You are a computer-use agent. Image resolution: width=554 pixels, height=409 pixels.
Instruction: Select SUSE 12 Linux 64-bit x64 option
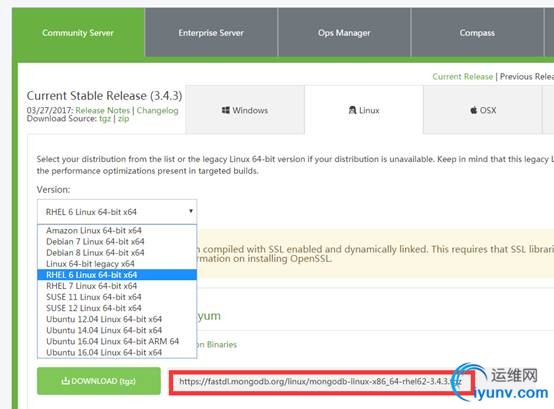[117, 308]
